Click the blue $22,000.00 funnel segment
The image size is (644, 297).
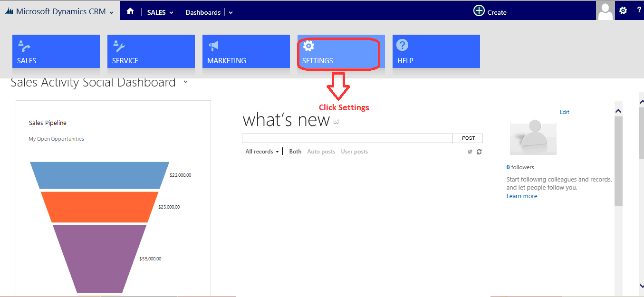click(99, 175)
